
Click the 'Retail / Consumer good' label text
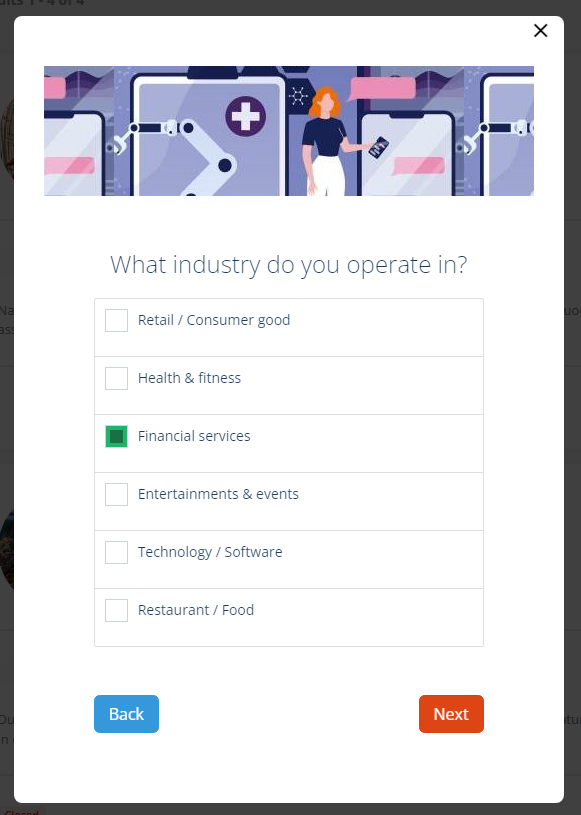click(x=214, y=320)
